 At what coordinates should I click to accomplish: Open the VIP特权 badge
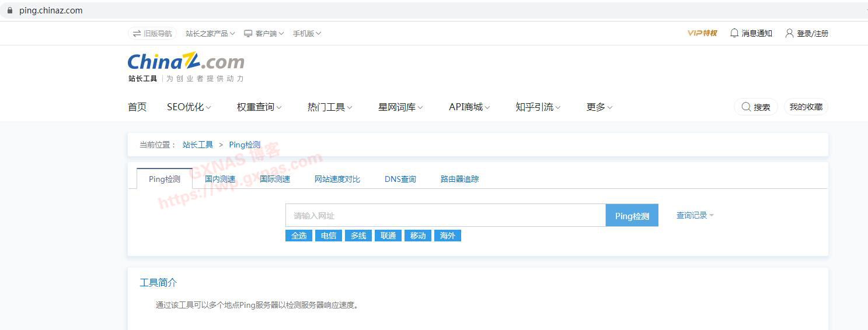click(x=702, y=33)
